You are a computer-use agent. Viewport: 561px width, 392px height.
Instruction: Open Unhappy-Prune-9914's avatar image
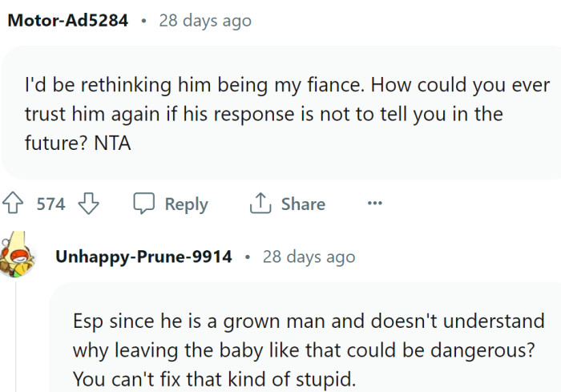pyautogui.click(x=17, y=256)
